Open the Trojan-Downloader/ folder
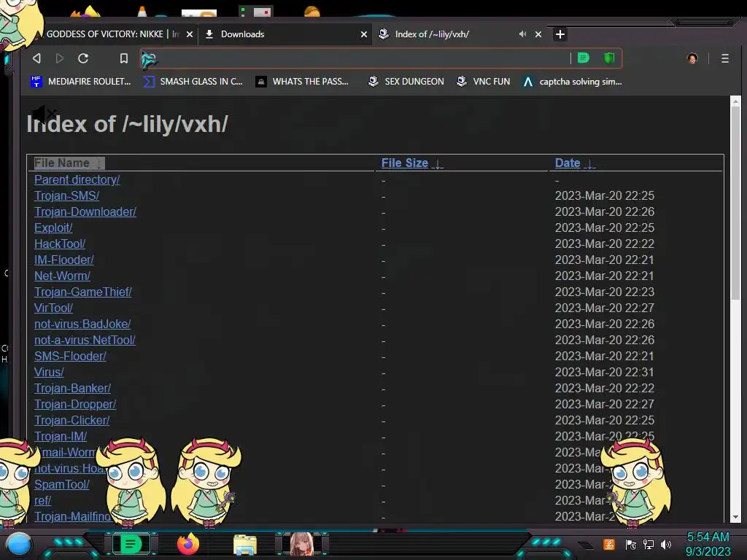747x560 pixels. (x=85, y=212)
